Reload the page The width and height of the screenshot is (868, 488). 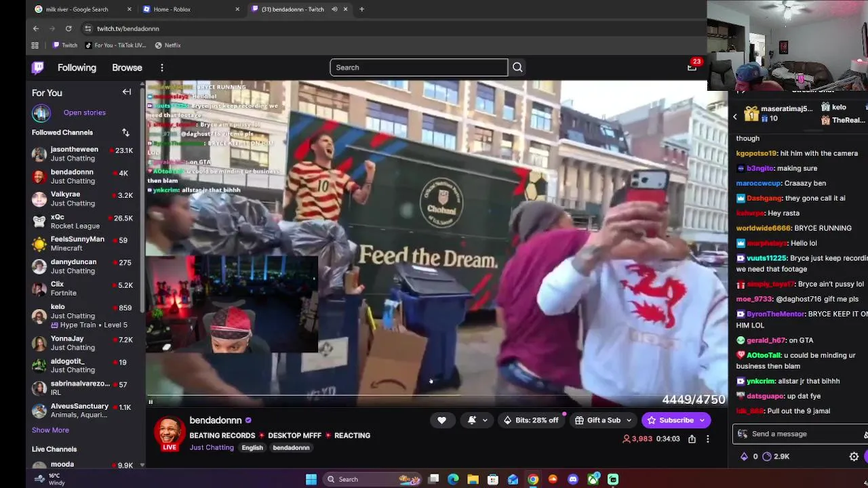coord(68,28)
